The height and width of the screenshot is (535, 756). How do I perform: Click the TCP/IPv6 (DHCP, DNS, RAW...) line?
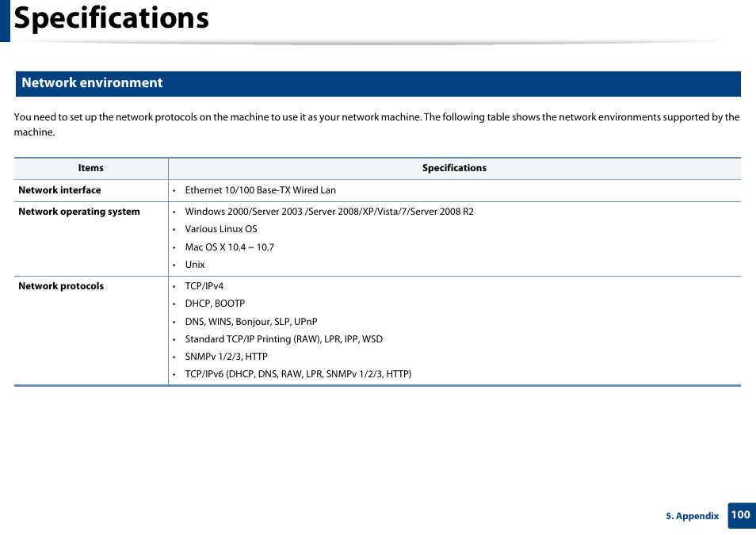[298, 374]
